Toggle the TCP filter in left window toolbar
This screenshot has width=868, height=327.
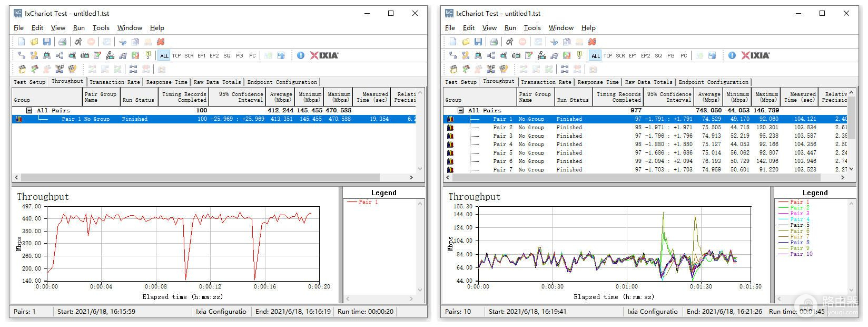coord(176,55)
